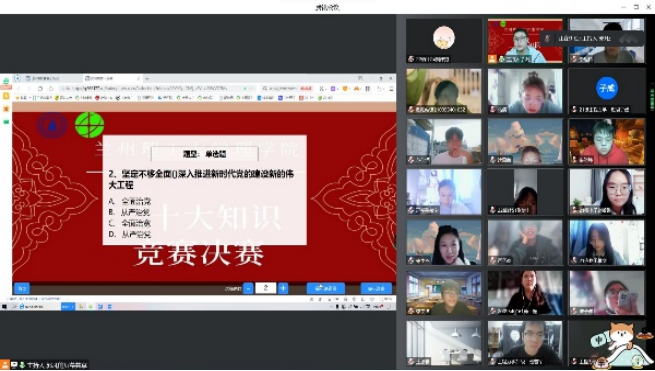The width and height of the screenshot is (655, 371).
Task: Click the green crosshair logo icon
Action: 89,125
